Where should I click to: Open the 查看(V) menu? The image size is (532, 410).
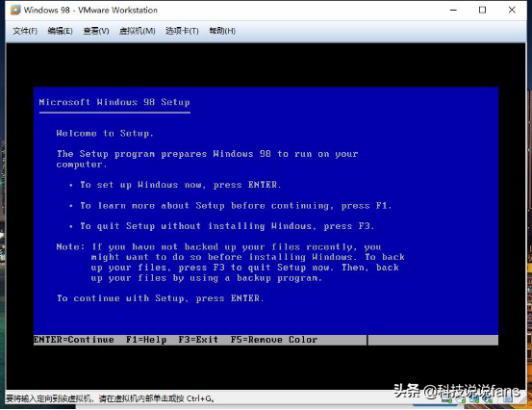coord(96,31)
